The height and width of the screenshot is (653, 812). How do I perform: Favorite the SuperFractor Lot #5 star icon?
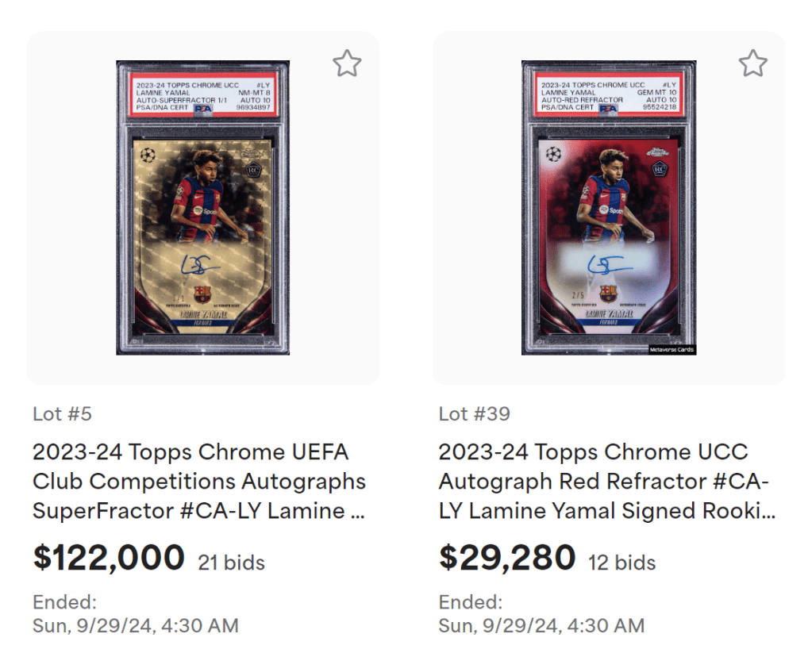point(347,63)
